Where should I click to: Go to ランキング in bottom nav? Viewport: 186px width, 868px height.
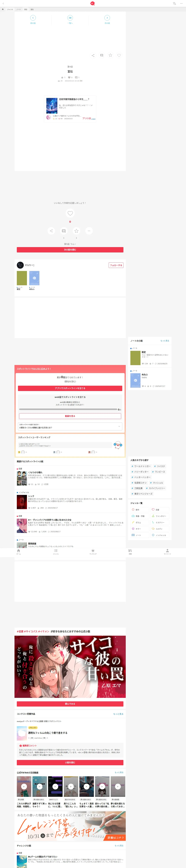coord(93,552)
